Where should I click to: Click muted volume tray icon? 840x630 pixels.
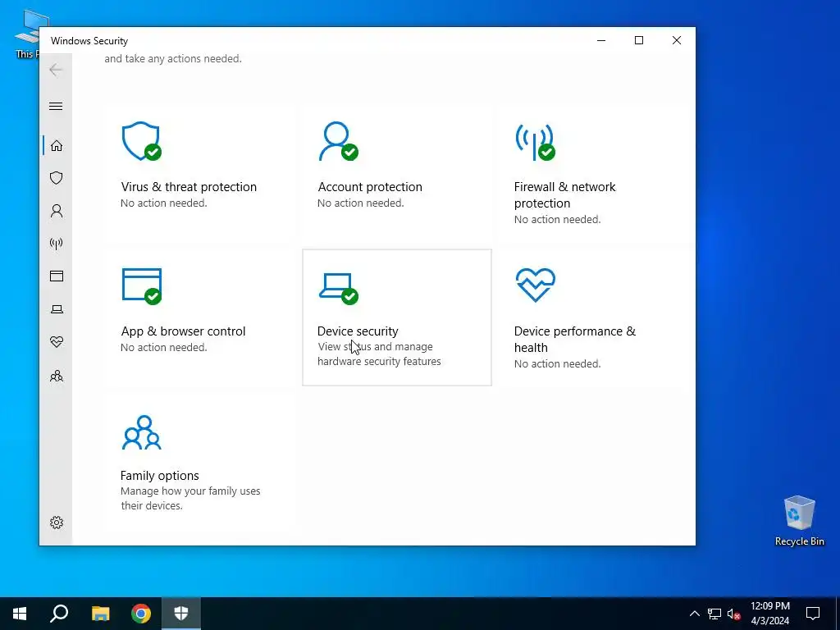(734, 614)
